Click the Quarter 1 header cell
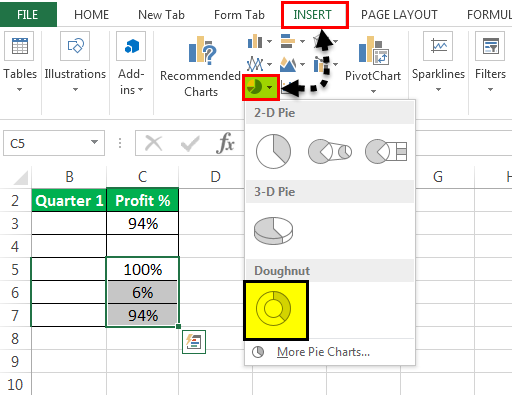Image resolution: width=512 pixels, height=395 pixels. tap(69, 200)
